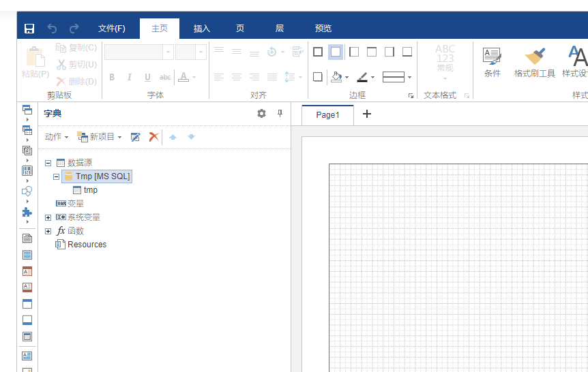Open the ABC 123 常规 text format dropdown
Image resolution: width=588 pixels, height=372 pixels.
click(x=445, y=62)
